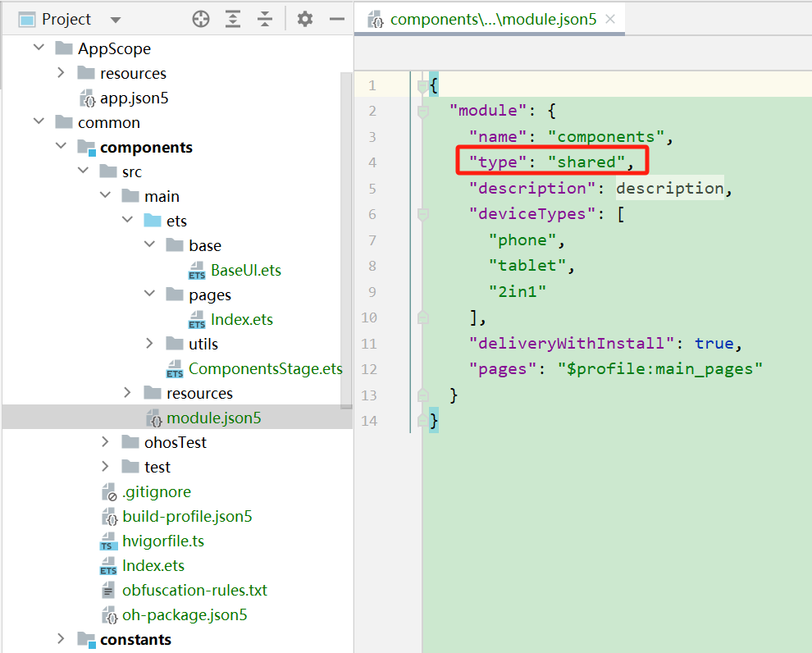Open build-profile.json5 file
The image size is (812, 653).
[187, 516]
